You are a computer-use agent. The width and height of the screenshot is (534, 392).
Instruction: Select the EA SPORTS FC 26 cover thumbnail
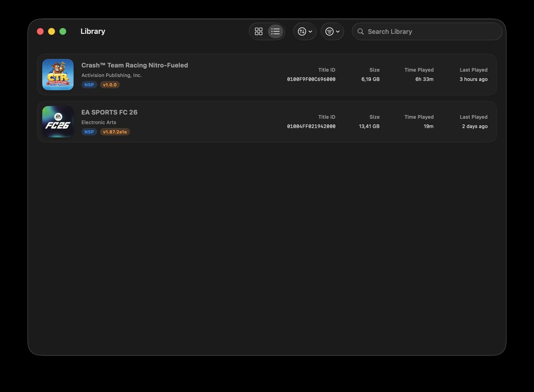coord(58,122)
